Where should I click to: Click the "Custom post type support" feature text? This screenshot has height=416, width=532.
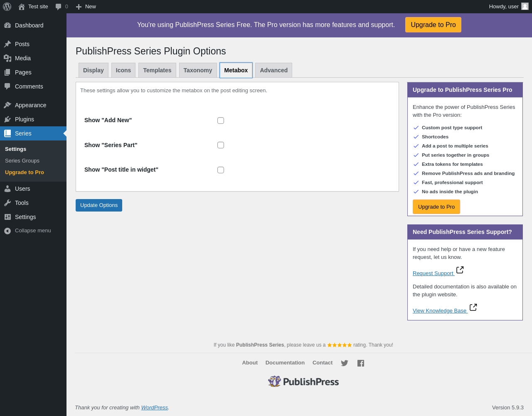pos(452,128)
